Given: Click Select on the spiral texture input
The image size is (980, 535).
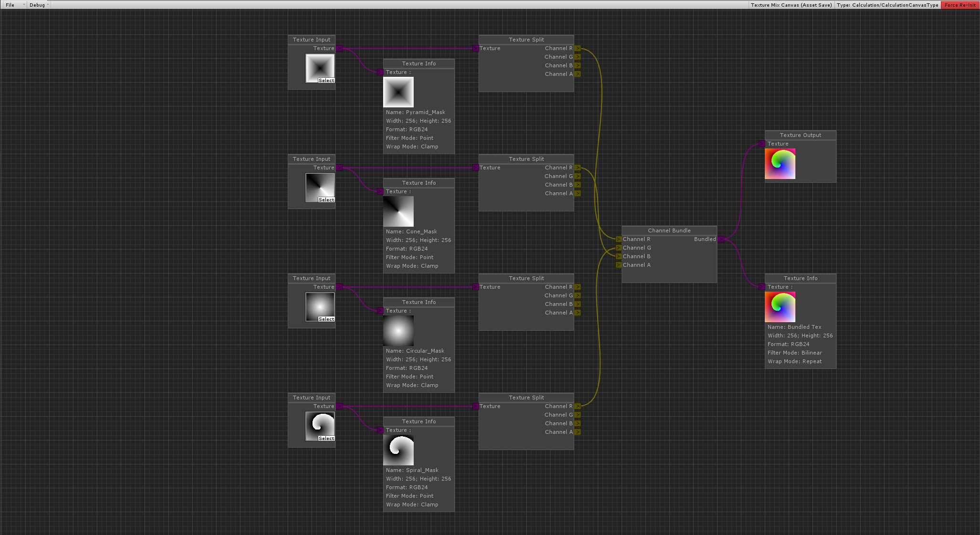Looking at the screenshot, I should (x=326, y=438).
